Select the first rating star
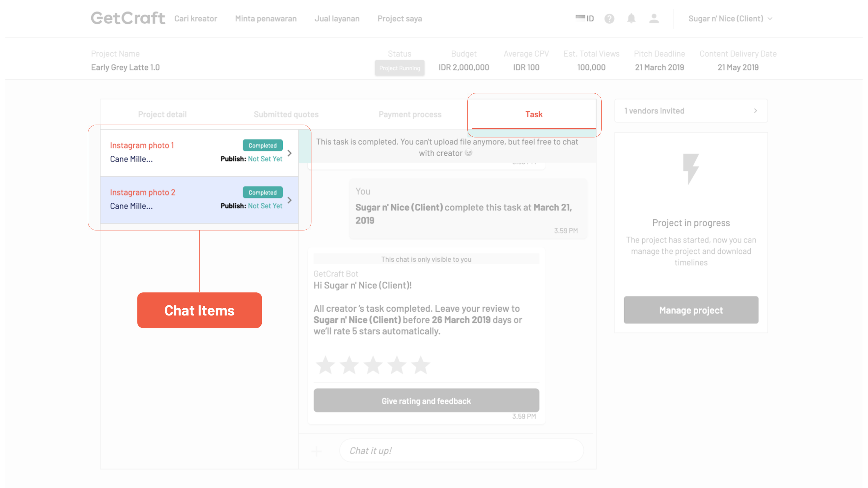Screen dimensions: 868x488 325,365
